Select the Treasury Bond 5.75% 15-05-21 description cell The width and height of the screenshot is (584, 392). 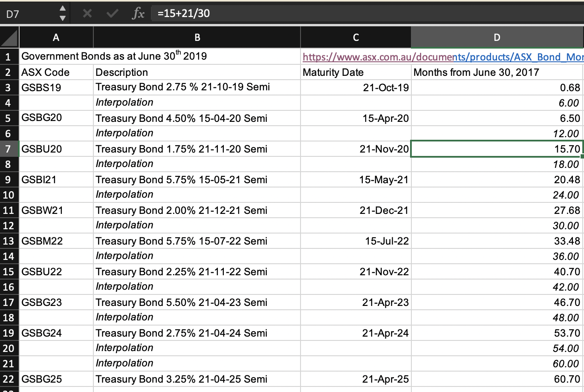point(196,179)
